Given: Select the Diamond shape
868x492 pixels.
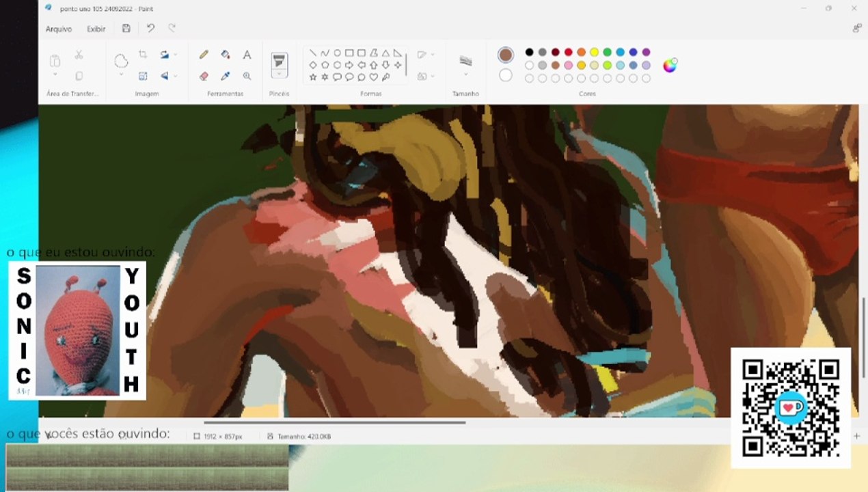Looking at the screenshot, I should tap(313, 65).
